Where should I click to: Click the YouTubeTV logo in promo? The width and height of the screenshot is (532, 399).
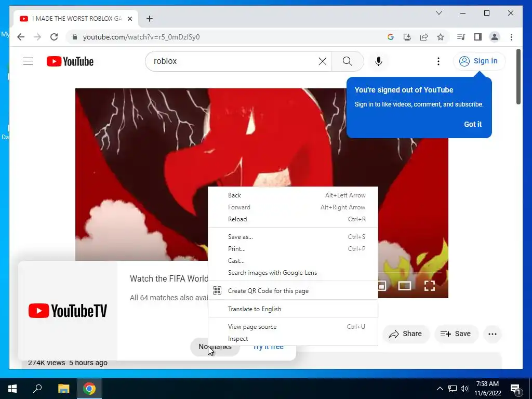click(68, 311)
